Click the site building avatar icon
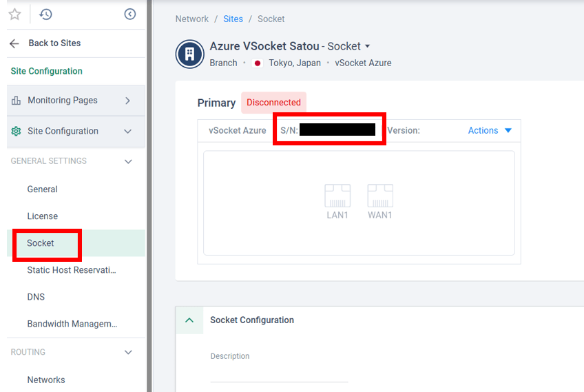The image size is (584, 392). (189, 54)
